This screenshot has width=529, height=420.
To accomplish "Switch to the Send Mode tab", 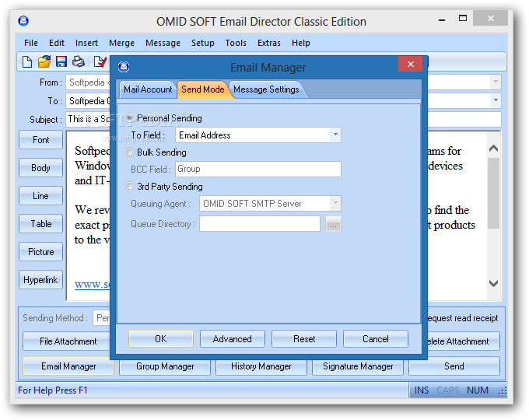I will click(x=203, y=89).
